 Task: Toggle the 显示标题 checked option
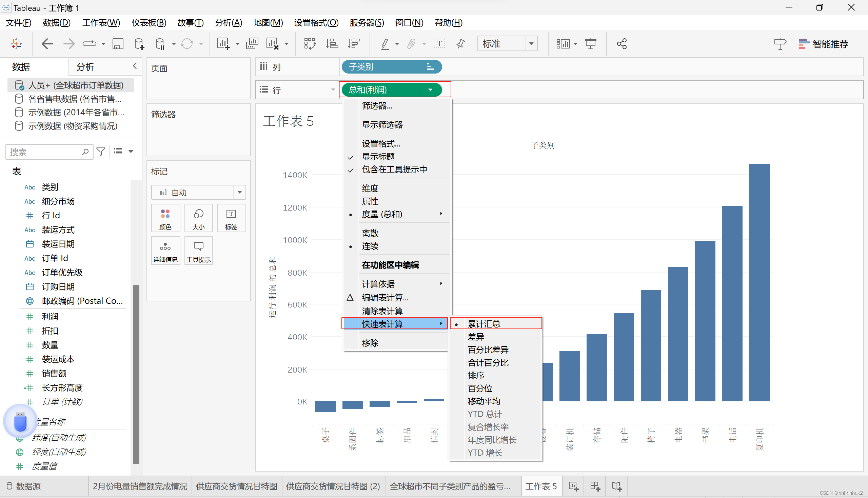[x=378, y=157]
